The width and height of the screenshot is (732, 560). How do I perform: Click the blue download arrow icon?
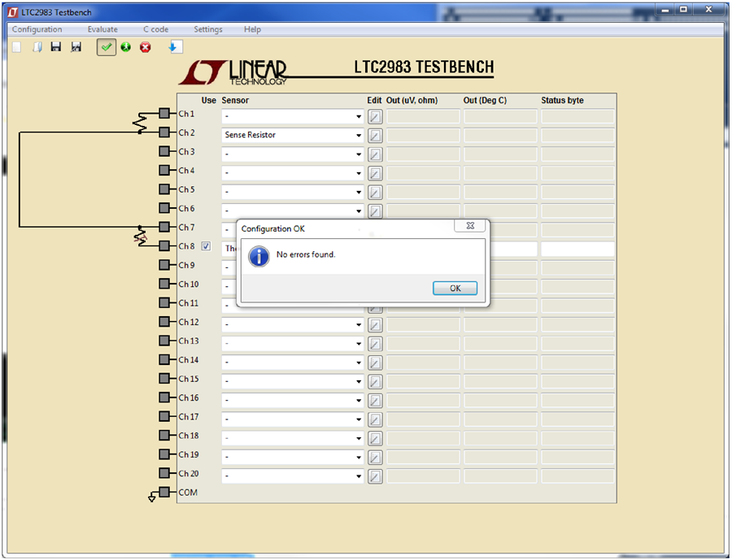coord(175,47)
